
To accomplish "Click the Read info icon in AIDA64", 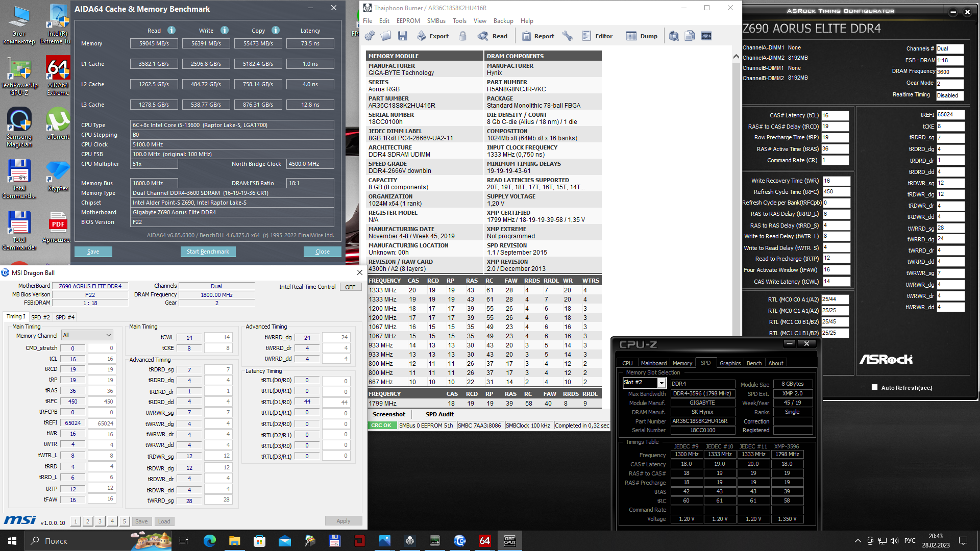I will click(171, 31).
